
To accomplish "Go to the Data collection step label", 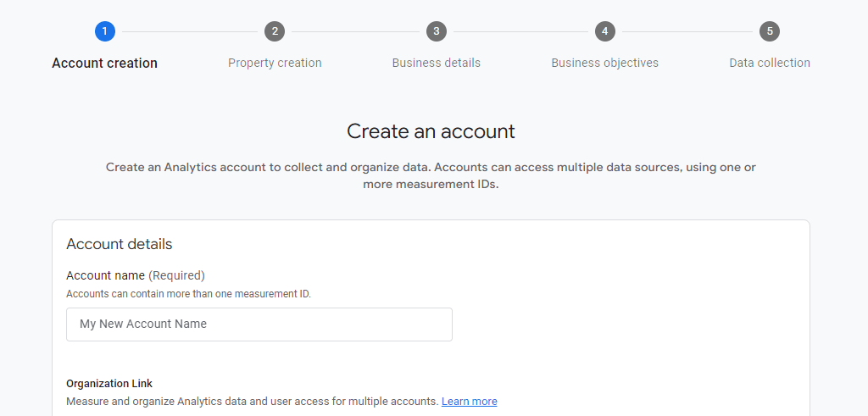I will pos(770,63).
